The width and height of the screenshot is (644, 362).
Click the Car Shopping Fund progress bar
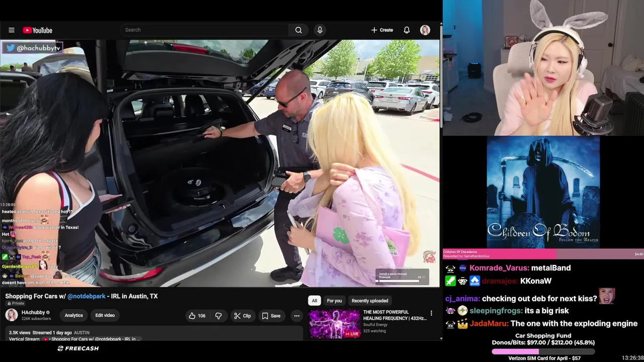tap(543, 352)
